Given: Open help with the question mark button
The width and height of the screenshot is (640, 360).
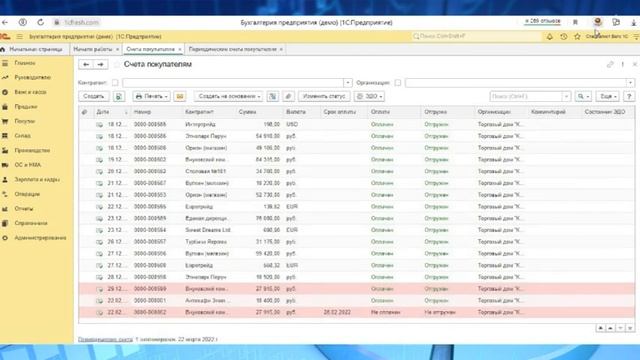Looking at the screenshot, I should [629, 96].
